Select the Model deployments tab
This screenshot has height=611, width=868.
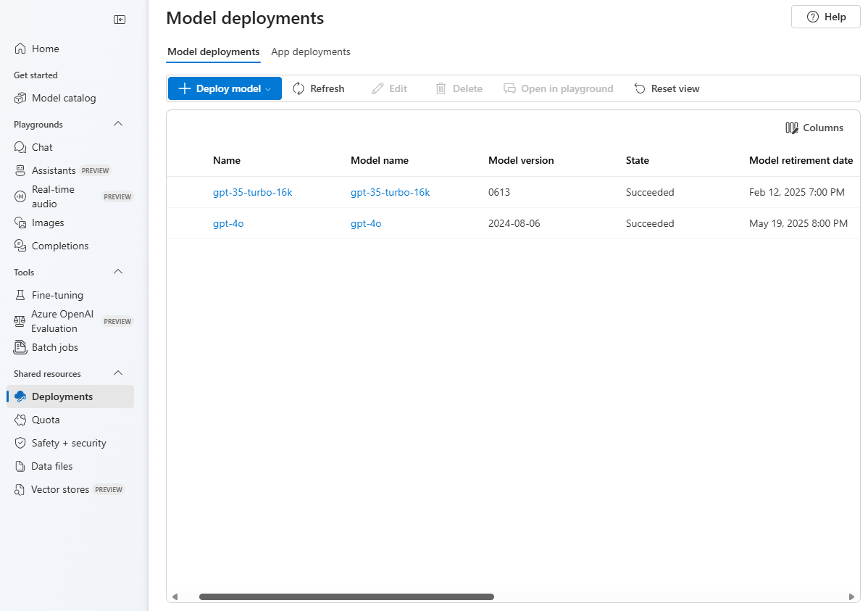click(x=213, y=51)
